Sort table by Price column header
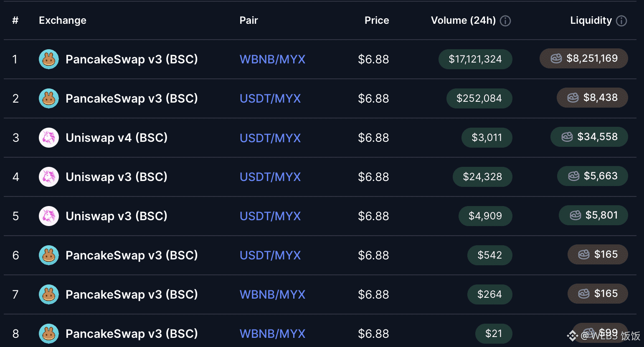The height and width of the screenshot is (347, 644). [377, 20]
